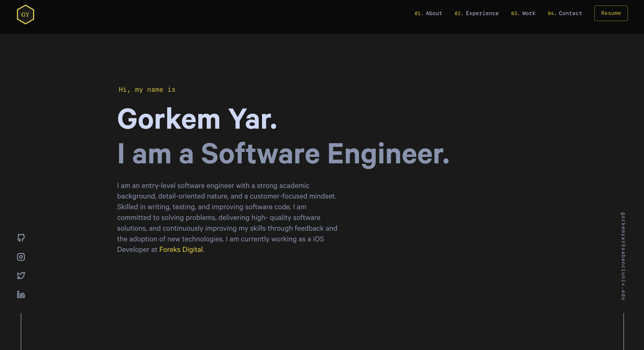Click the hexagonal GY logo
Screen dimensions: 644x350
pyautogui.click(x=26, y=14)
